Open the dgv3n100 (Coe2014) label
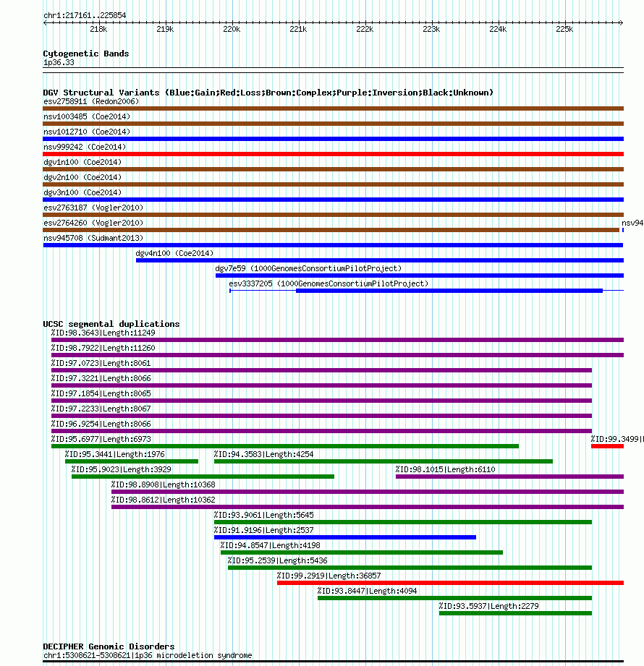Screen dimensions: 644x666 point(82,192)
